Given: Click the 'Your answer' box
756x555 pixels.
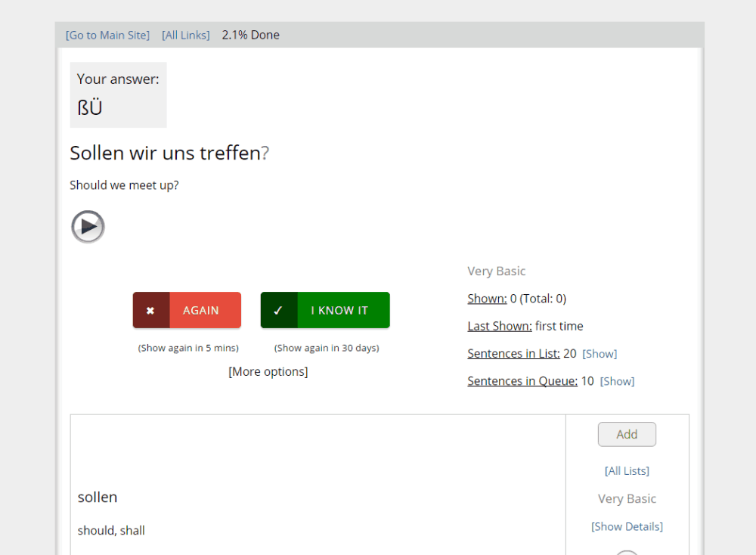Looking at the screenshot, I should pos(118,95).
